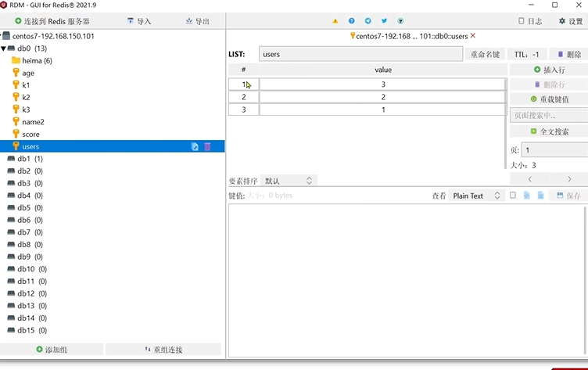588x370 pixels.
Task: Go to next page arrow
Action: click(x=569, y=179)
